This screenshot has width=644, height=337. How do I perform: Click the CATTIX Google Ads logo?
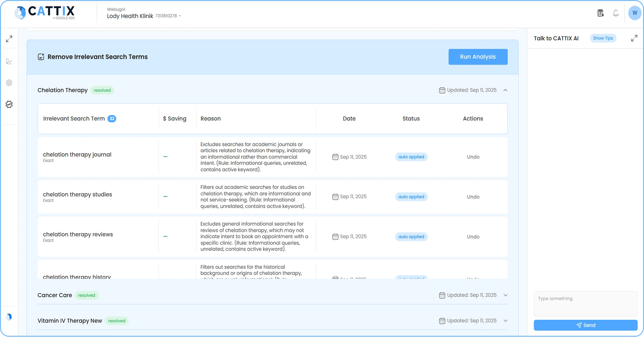[44, 13]
